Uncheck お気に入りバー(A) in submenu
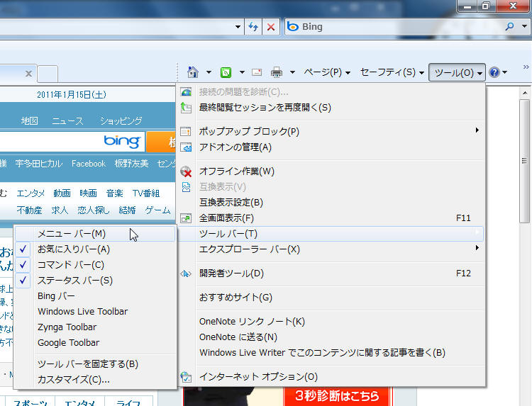Viewport: 532px width, 406px height. pyautogui.click(x=95, y=249)
